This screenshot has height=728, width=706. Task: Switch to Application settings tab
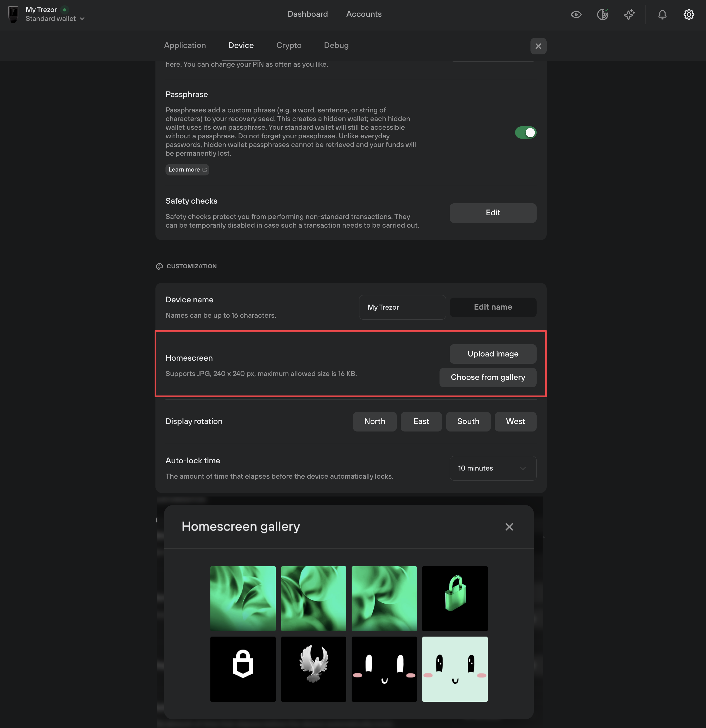pyautogui.click(x=185, y=45)
